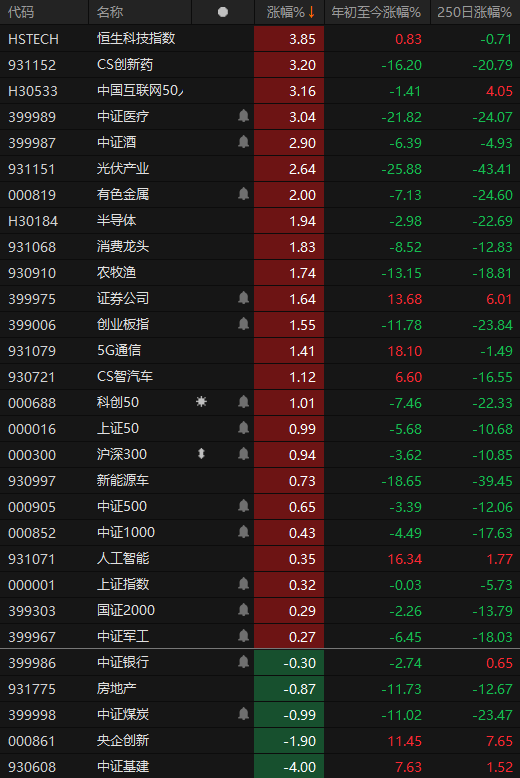Click the 13.68 year-to-date value for 证券公司
Image resolution: width=520 pixels, height=778 pixels.
pos(404,299)
